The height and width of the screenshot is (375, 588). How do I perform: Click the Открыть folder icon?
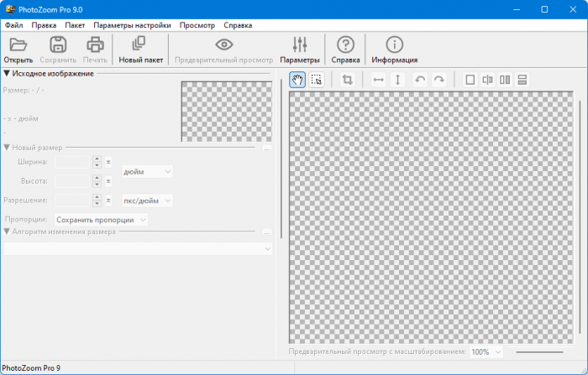(x=18, y=45)
